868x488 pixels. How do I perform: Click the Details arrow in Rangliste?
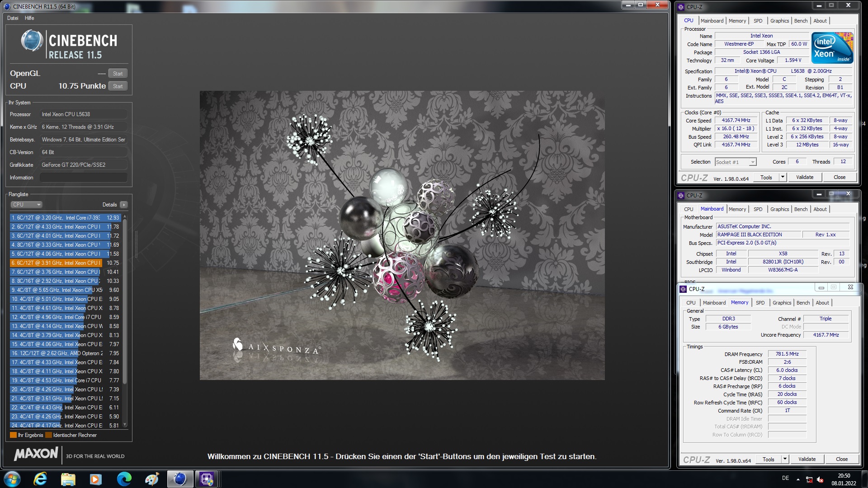coord(124,205)
